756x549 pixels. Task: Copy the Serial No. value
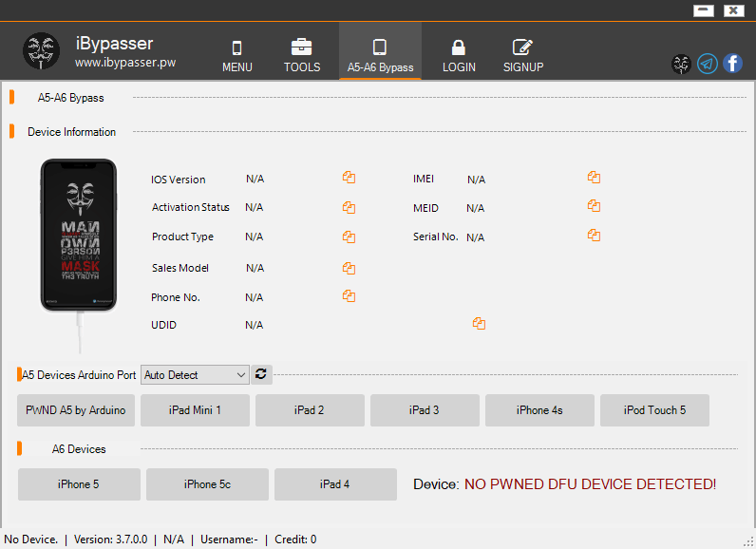click(x=594, y=236)
